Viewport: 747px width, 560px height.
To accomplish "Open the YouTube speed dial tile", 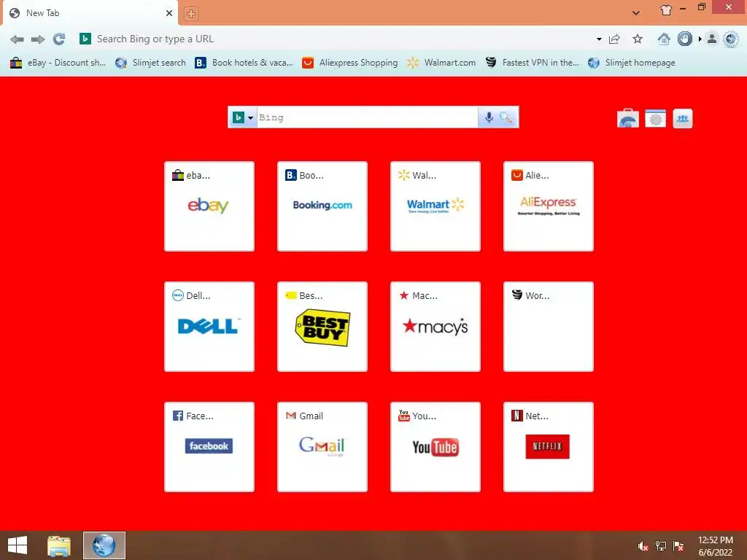I will 436,447.
